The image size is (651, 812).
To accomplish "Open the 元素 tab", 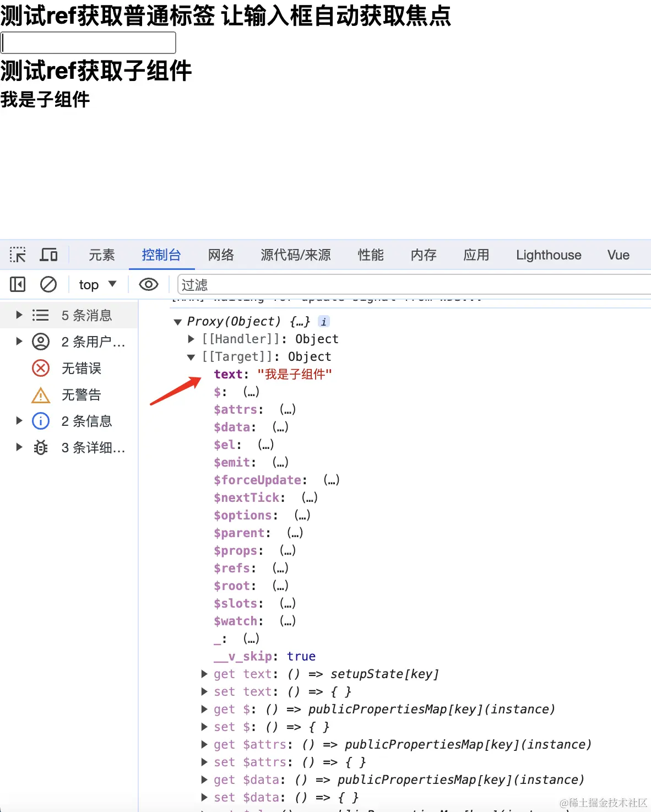I will tap(102, 255).
